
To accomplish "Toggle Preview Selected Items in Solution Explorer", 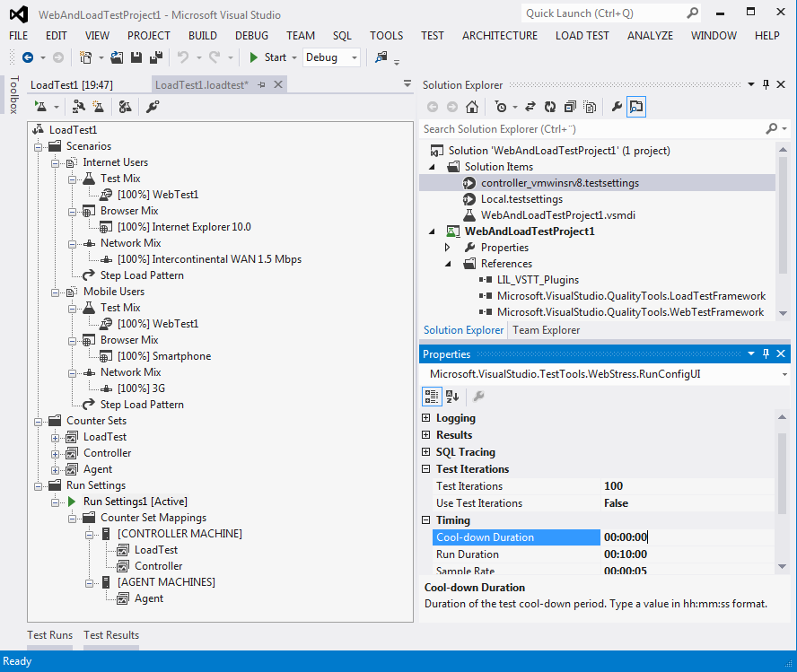I will pyautogui.click(x=636, y=107).
